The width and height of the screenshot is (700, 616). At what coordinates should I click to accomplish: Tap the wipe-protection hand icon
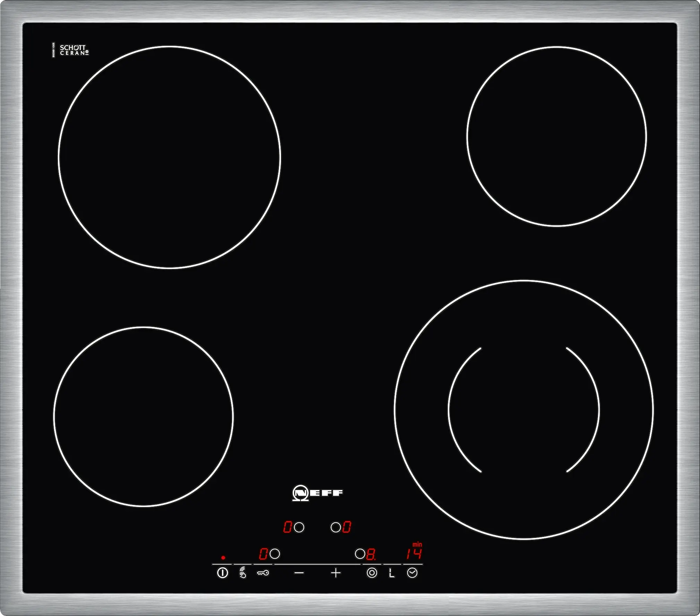pos(243,573)
